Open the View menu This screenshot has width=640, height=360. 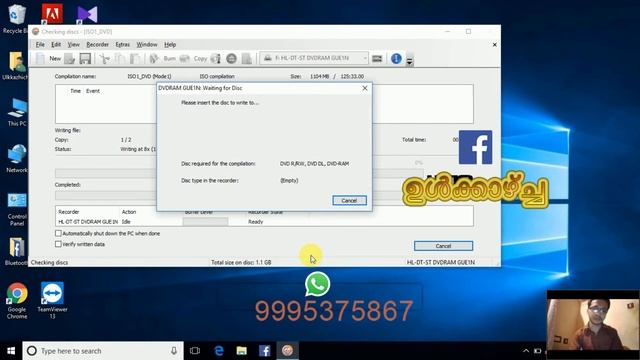click(x=73, y=44)
